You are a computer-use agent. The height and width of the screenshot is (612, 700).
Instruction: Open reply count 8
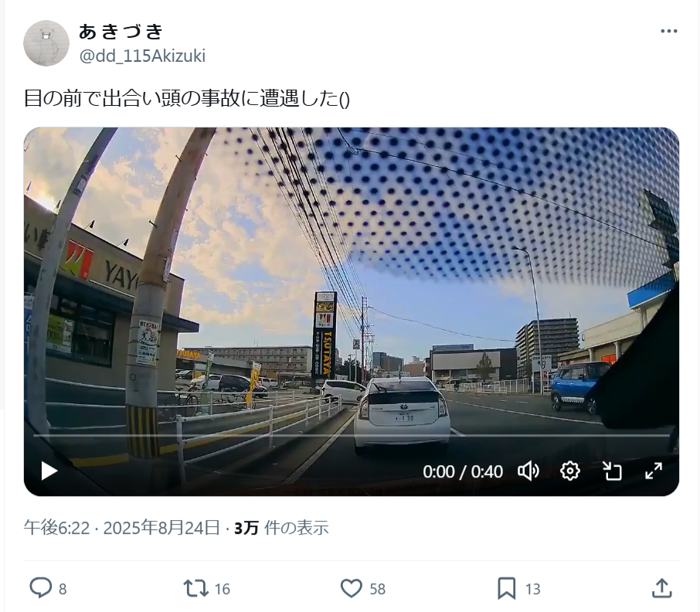point(63,589)
